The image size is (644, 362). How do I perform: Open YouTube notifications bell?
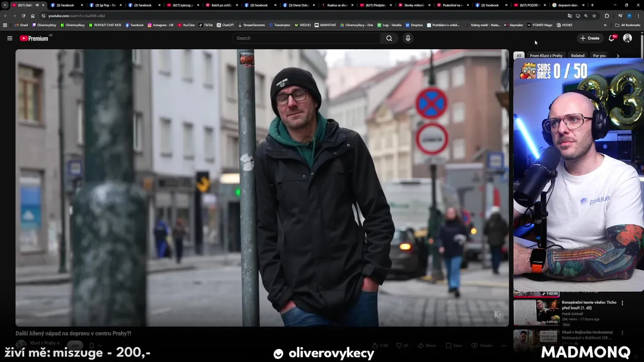tap(612, 38)
